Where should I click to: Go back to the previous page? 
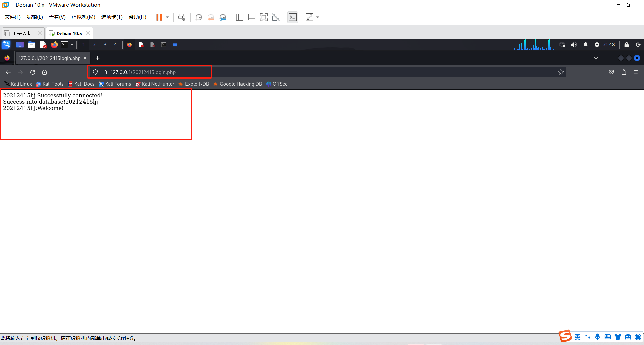tap(8, 72)
